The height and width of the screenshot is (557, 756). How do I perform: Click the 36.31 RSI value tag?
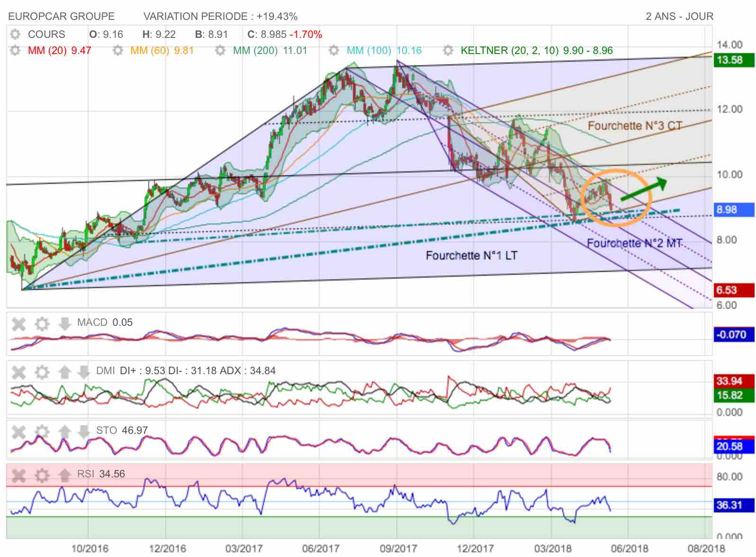(734, 505)
